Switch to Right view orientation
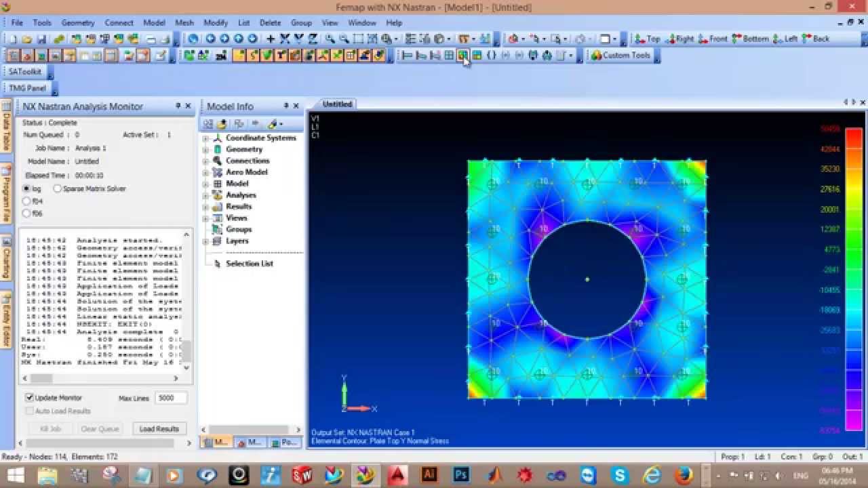The height and width of the screenshot is (488, 868). coord(680,39)
